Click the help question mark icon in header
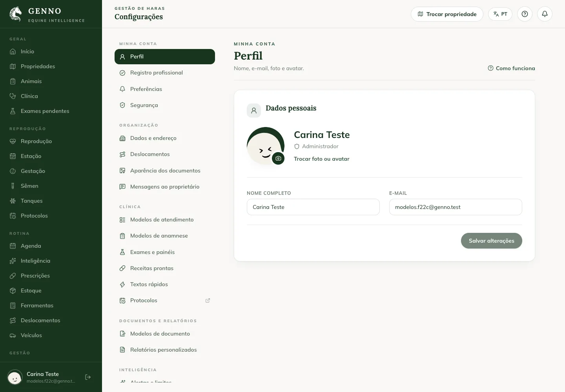The width and height of the screenshot is (565, 392). (x=525, y=14)
